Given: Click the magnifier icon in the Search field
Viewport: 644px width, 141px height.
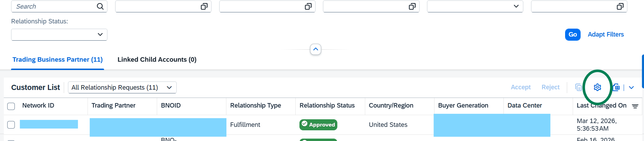Looking at the screenshot, I should (x=100, y=7).
